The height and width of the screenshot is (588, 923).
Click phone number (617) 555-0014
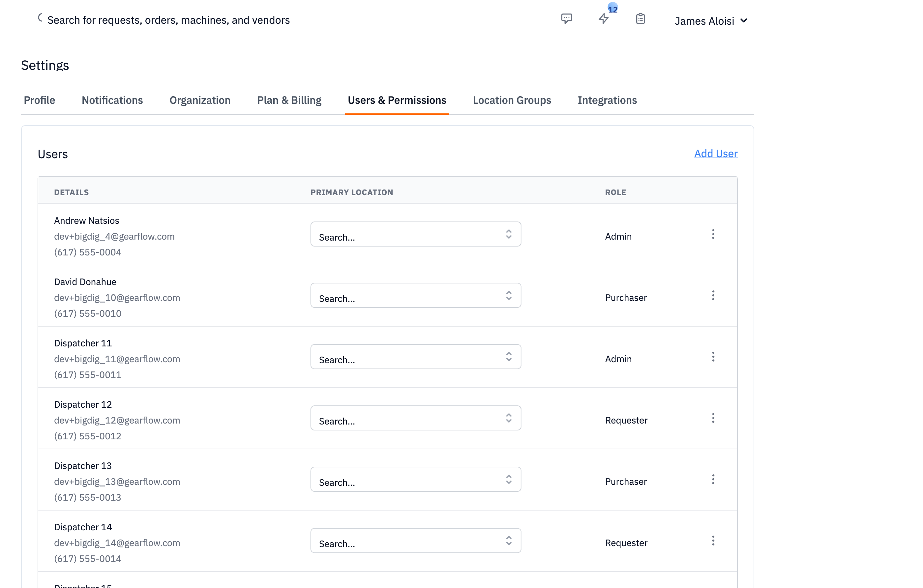point(88,559)
